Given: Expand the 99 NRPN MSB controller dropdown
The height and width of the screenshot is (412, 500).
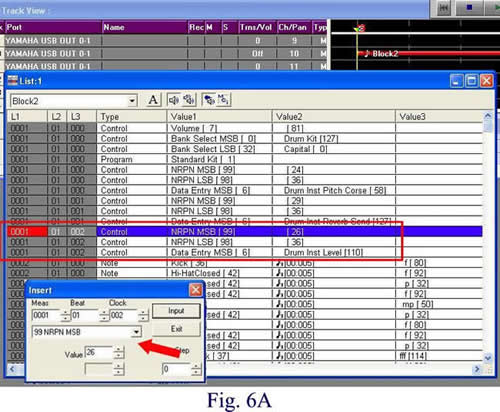Looking at the screenshot, I should [136, 332].
